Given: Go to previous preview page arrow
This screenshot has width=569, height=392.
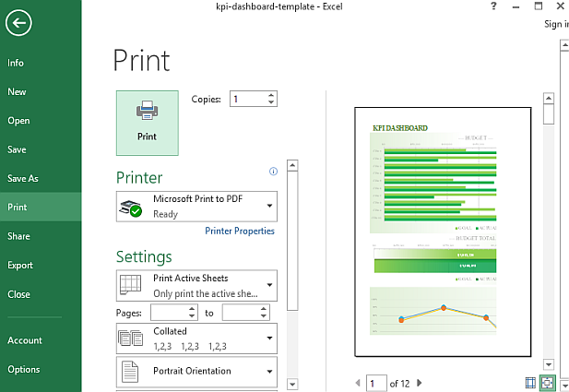Looking at the screenshot, I should point(358,383).
